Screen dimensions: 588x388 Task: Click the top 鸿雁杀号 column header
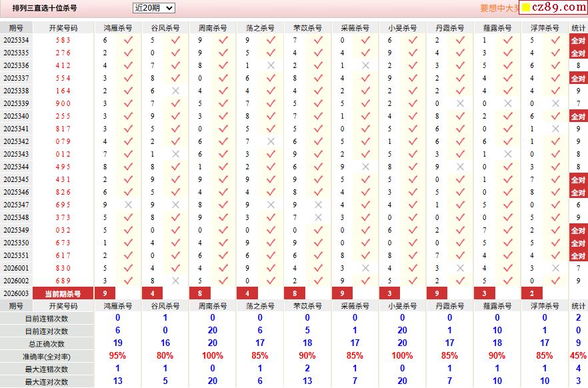118,28
